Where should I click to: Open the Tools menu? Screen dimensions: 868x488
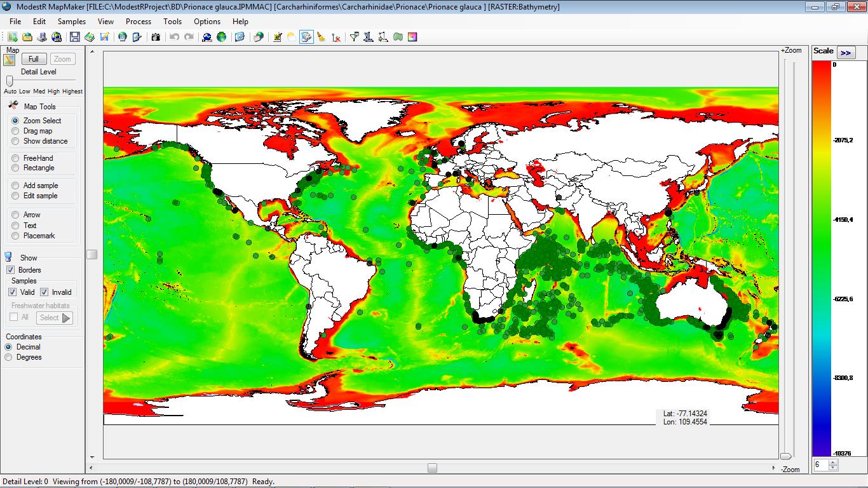point(172,21)
